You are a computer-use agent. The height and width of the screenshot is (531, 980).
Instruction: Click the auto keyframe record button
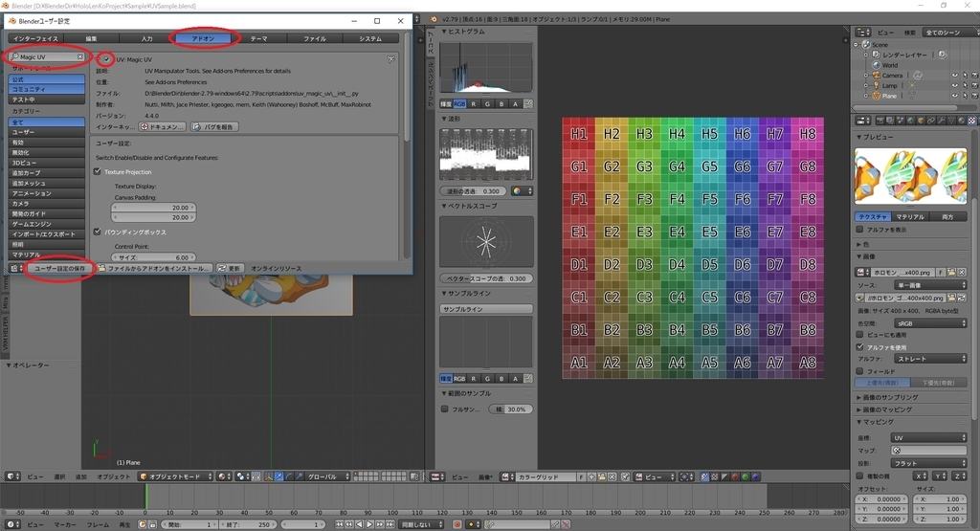(457, 524)
